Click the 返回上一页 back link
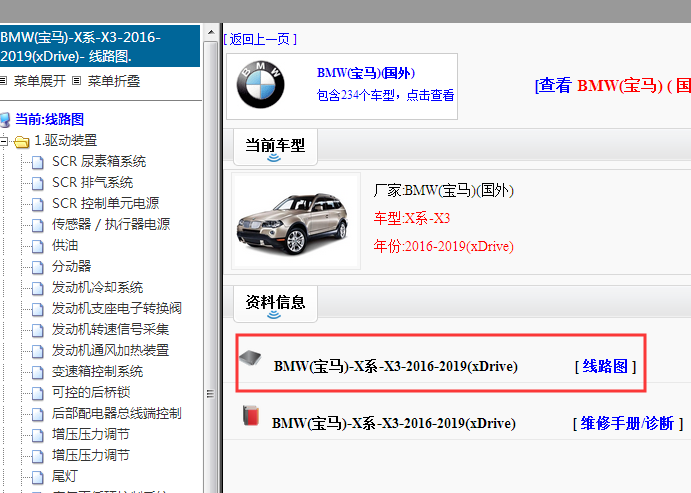Image resolution: width=691 pixels, height=493 pixels. (x=260, y=39)
